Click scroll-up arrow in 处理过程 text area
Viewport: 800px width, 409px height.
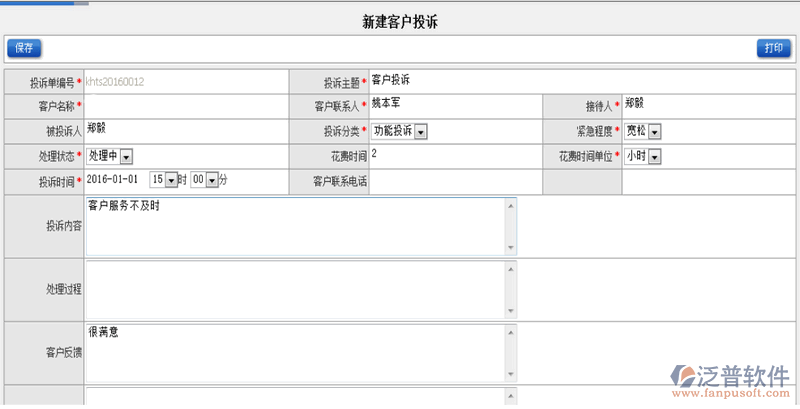pos(511,269)
